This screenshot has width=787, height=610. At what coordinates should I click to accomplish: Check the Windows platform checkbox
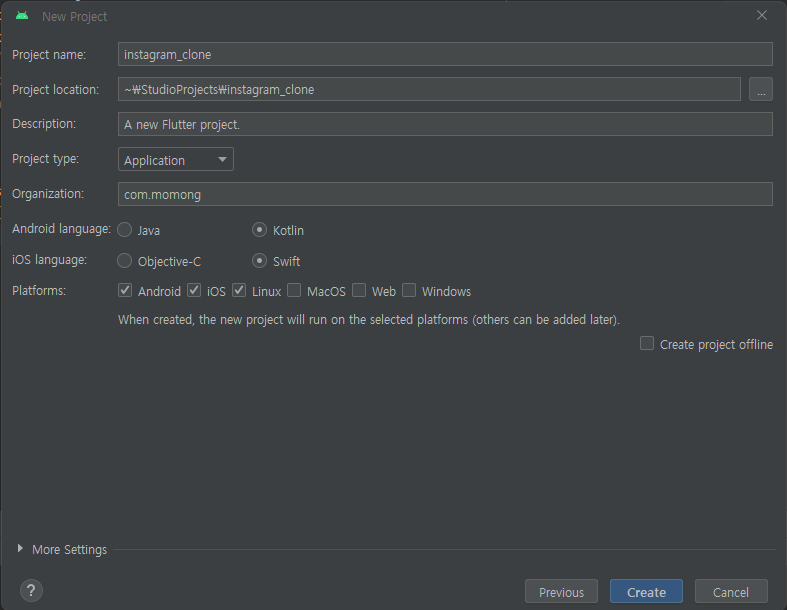point(409,290)
